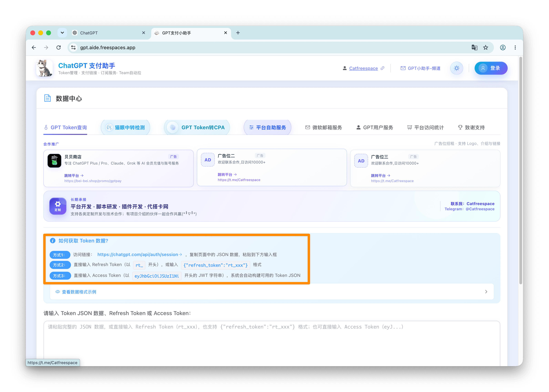Click the 贝贝商店 shop logo thumbnail
Viewport: 549px width, 392px height.
point(54,161)
